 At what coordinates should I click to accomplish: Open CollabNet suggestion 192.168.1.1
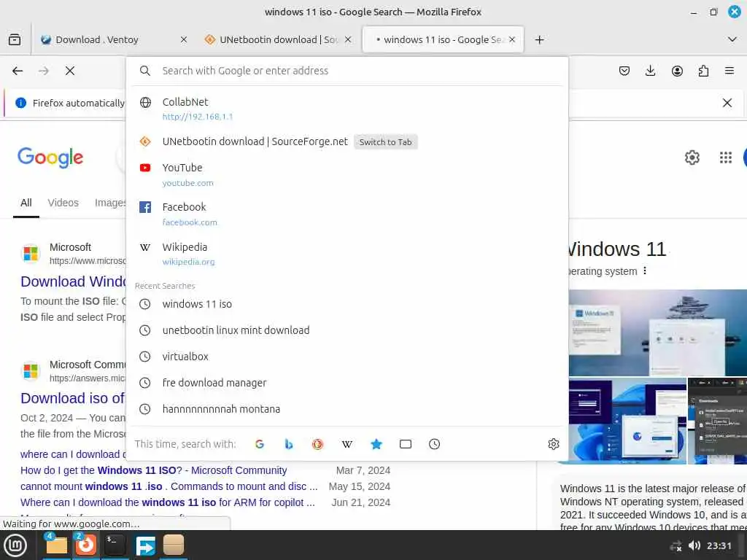click(x=347, y=109)
